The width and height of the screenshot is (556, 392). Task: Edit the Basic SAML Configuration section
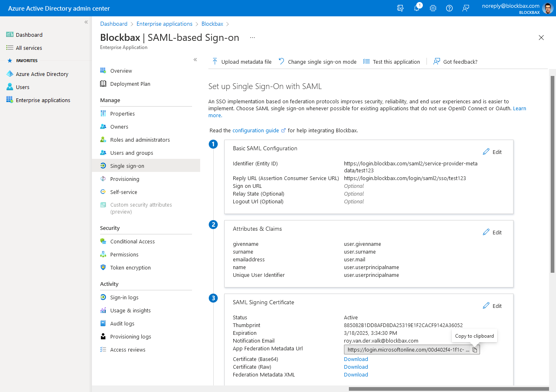492,151
